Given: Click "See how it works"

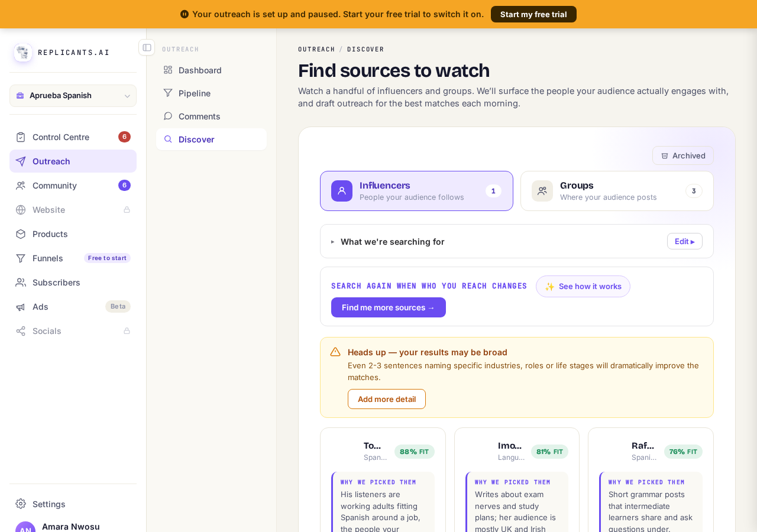Looking at the screenshot, I should tap(583, 286).
